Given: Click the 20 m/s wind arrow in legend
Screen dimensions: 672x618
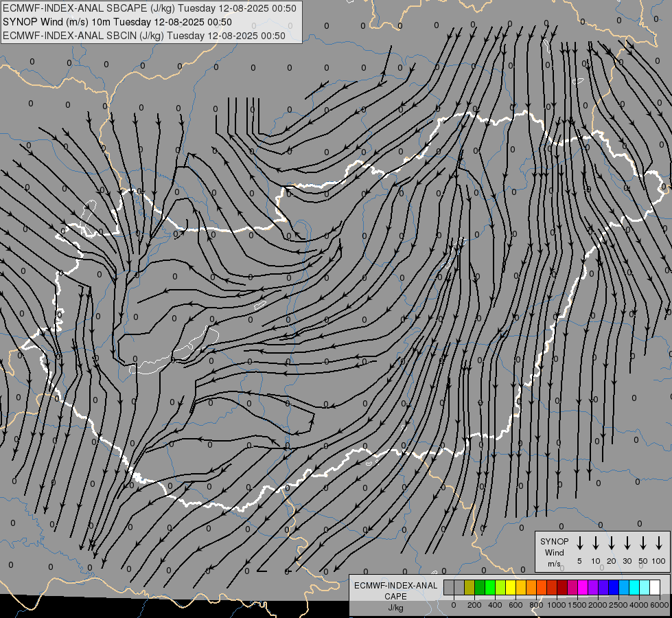Looking at the screenshot, I should tap(612, 543).
